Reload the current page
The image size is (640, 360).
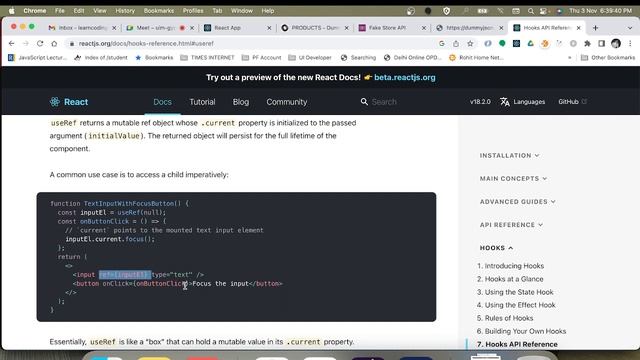click(40, 43)
